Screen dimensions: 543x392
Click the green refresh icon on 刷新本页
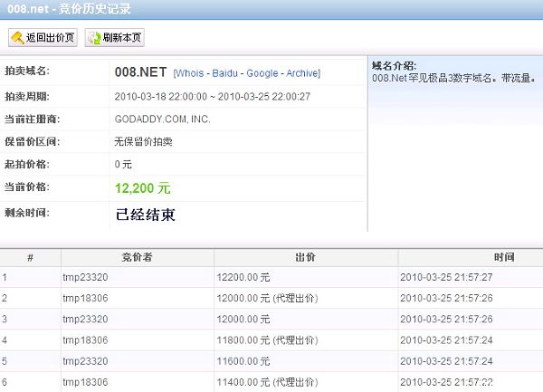click(94, 38)
